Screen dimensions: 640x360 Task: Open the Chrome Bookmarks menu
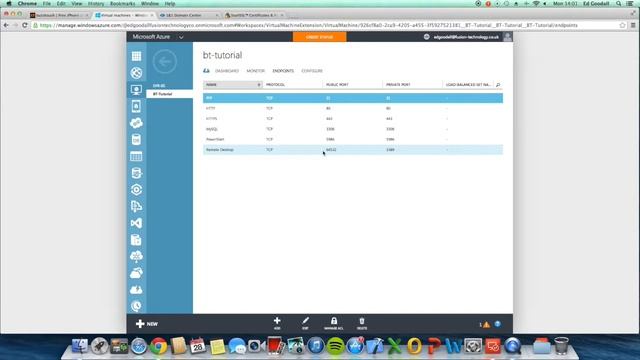[122, 4]
